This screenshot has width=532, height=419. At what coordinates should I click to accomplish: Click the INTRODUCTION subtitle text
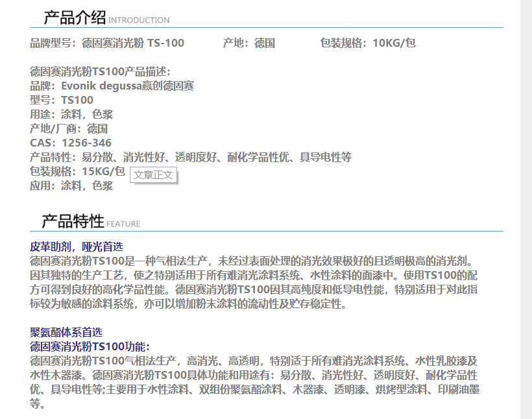click(x=139, y=21)
